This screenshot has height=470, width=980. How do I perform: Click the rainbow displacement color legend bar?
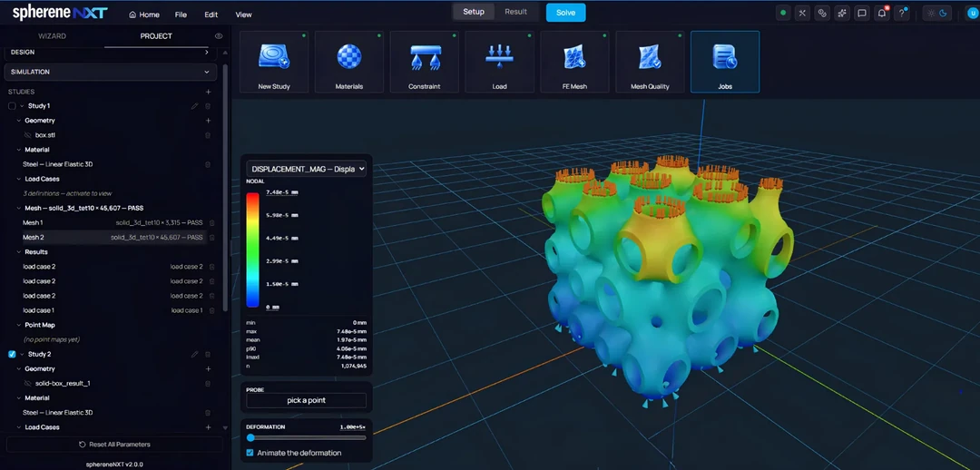252,250
